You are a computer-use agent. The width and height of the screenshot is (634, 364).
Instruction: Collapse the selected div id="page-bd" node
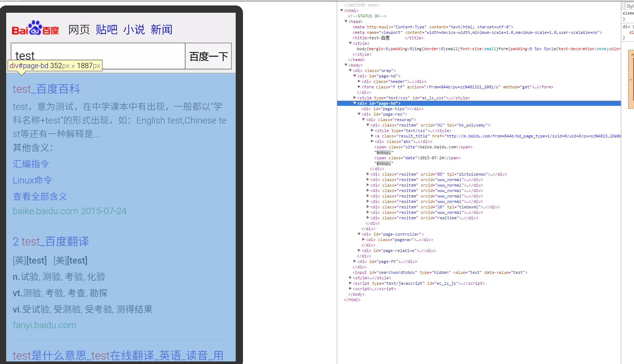(x=355, y=103)
